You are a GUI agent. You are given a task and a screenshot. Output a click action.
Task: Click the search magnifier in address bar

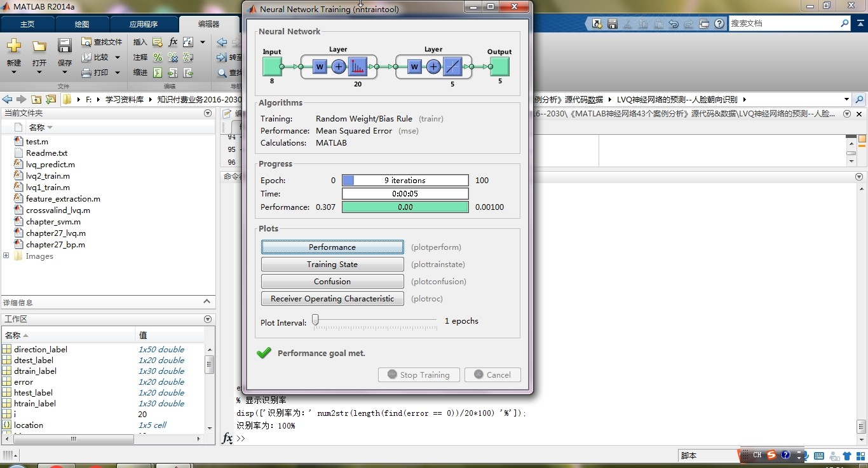[x=859, y=99]
